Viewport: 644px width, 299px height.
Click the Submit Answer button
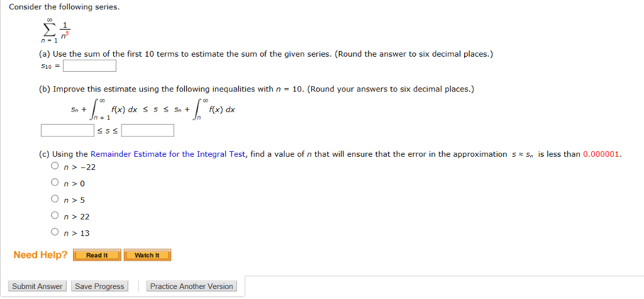[x=37, y=286]
